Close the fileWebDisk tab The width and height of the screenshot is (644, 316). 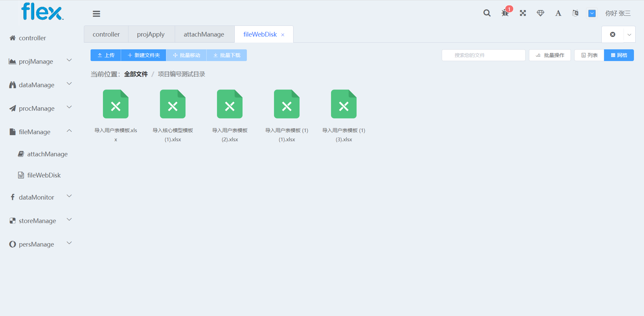[283, 35]
